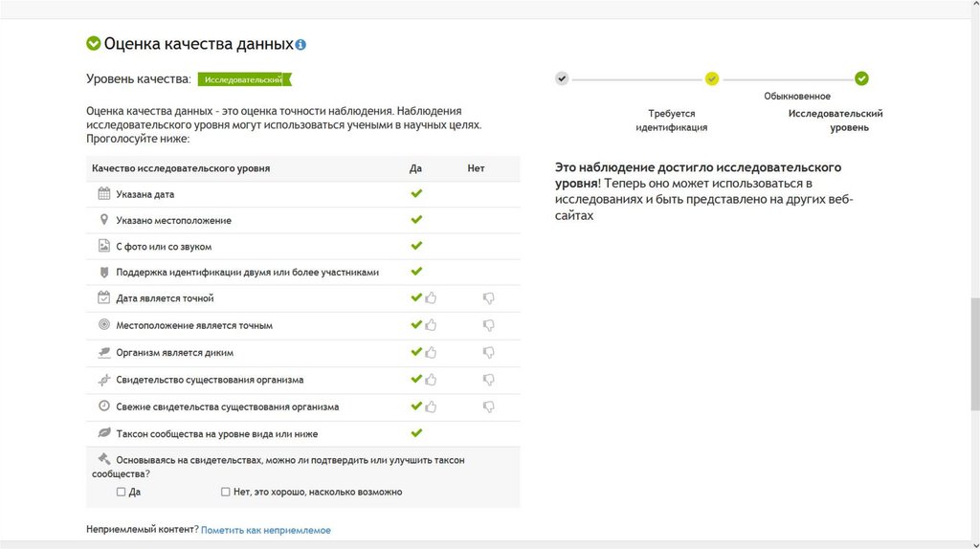Click the green Исследовательский quality badge
980x549 pixels.
pos(244,79)
